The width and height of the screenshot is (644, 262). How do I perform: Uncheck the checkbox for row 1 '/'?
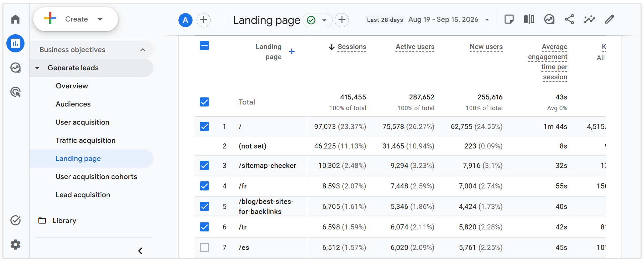[204, 127]
